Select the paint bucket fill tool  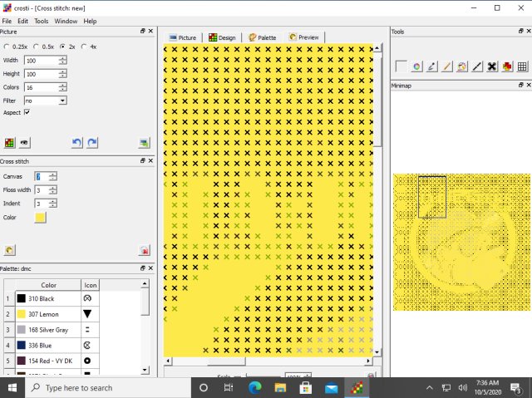462,66
